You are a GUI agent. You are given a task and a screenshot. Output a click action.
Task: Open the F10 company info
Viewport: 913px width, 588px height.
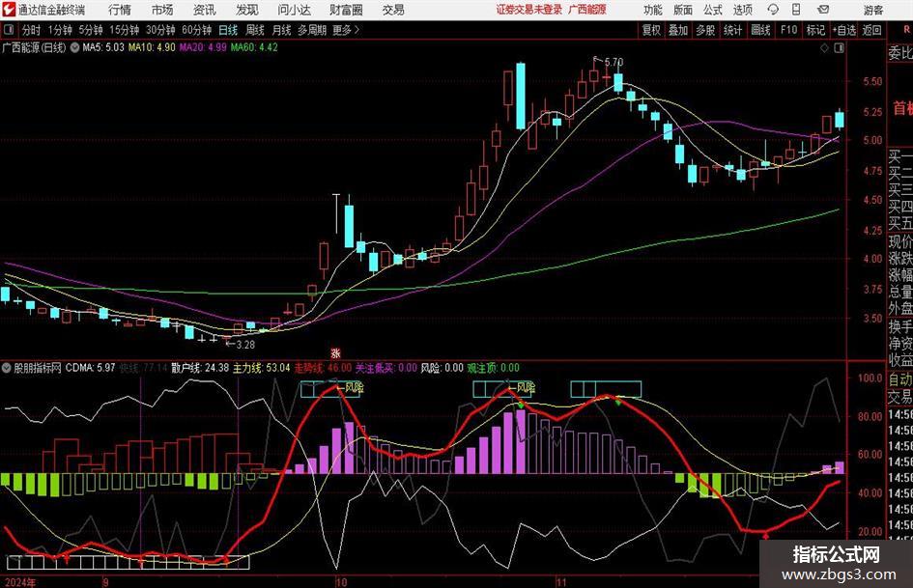tap(789, 30)
